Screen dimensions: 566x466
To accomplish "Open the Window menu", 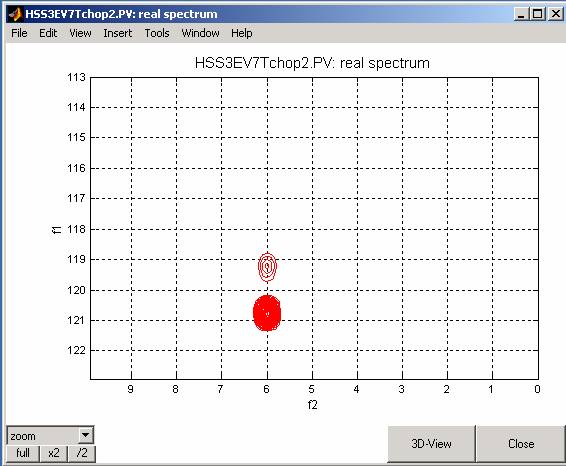I will tap(200, 33).
